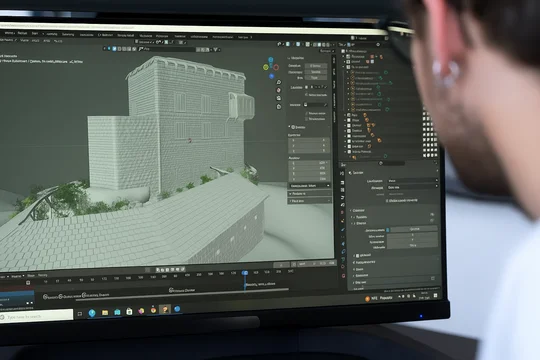The width and height of the screenshot is (540, 360).
Task: Click the Microsoft Store bag icon on the taskbar
Action: pos(129,311)
